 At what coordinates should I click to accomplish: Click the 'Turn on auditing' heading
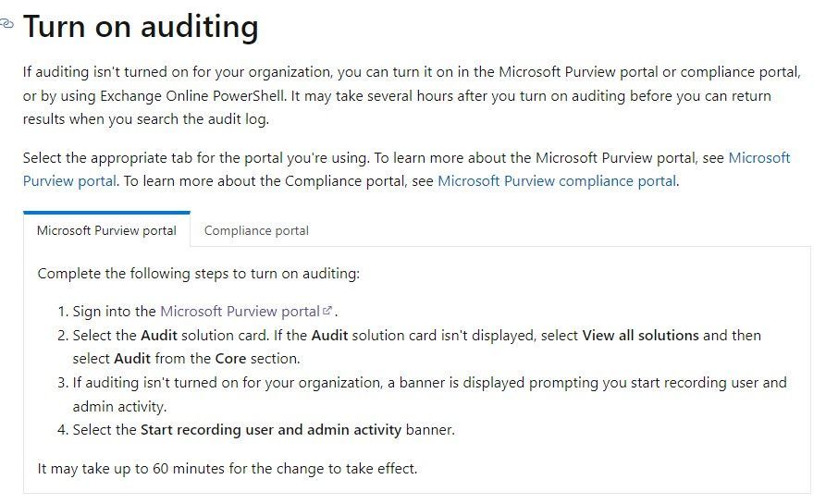click(141, 26)
